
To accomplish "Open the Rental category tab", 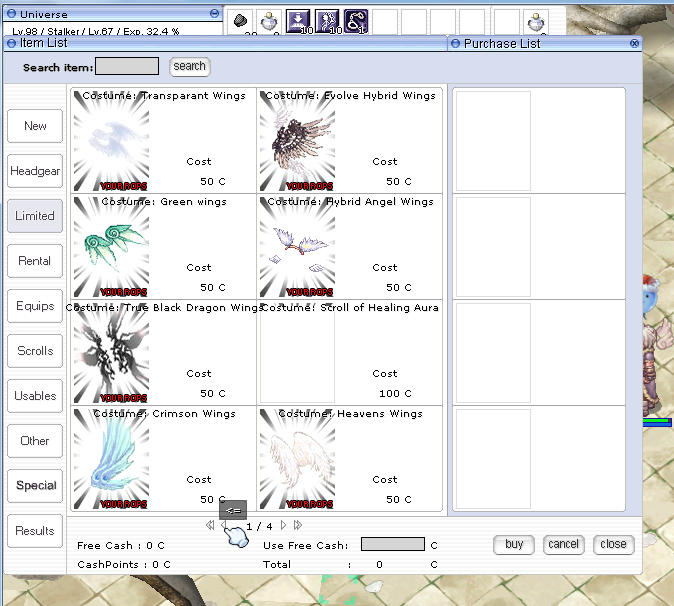I will coord(35,261).
